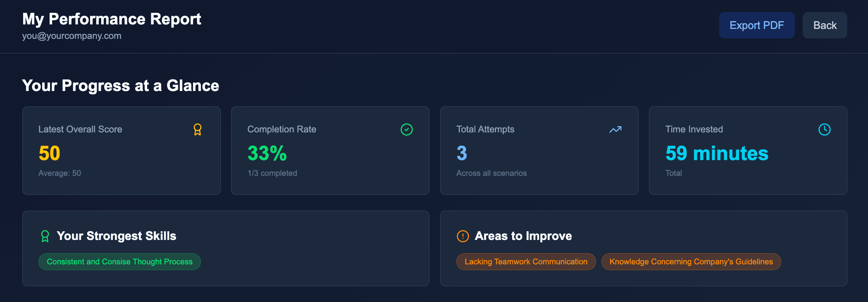Click the 1/3 completed text
This screenshot has width=868, height=302.
272,173
